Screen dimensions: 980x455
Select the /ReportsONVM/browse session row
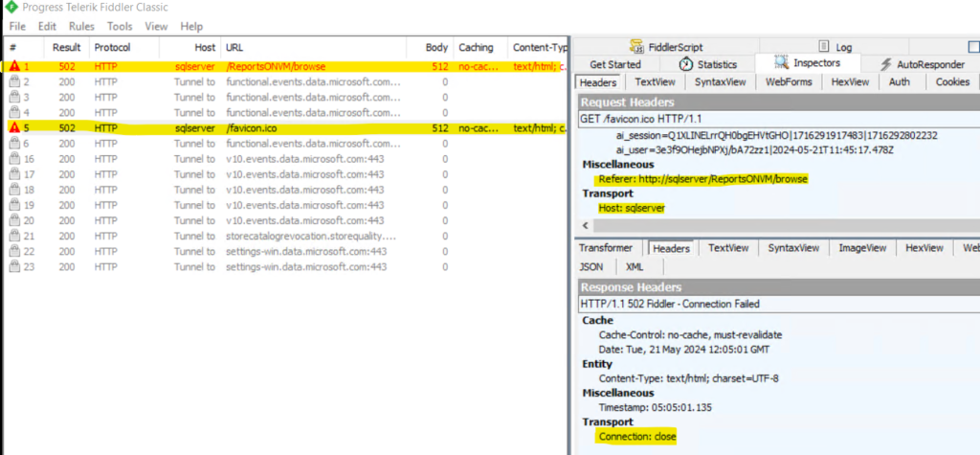pos(286,66)
